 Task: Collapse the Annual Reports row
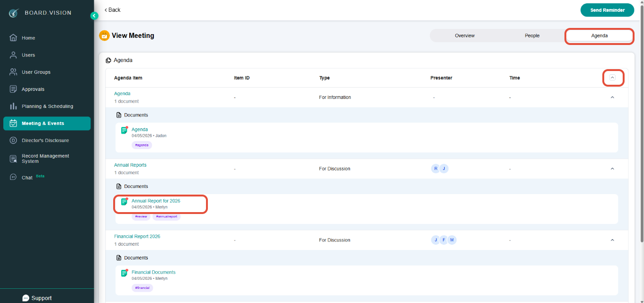612,169
